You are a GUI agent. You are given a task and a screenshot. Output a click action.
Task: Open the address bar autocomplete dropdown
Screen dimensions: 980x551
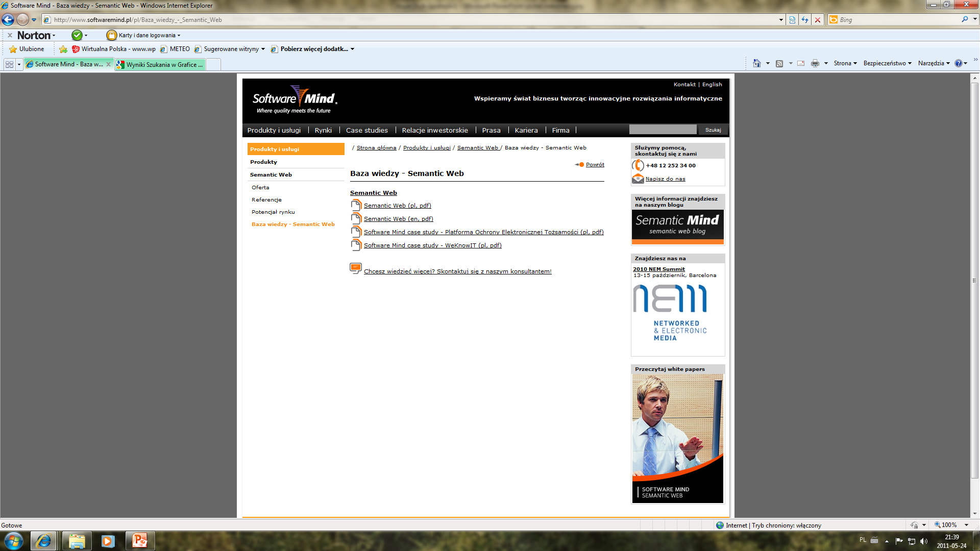click(x=781, y=20)
